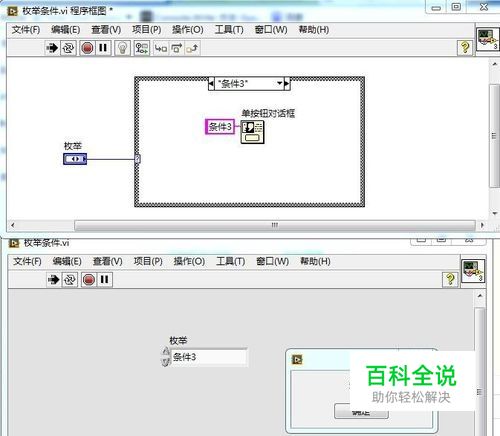500x436 pixels.
Task: Click Step Into debugging button
Action: point(161,48)
